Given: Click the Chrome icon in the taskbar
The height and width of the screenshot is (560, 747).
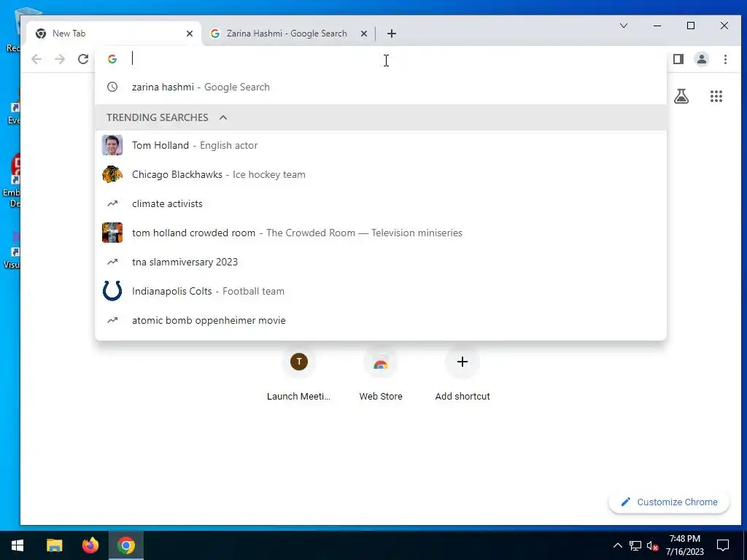Looking at the screenshot, I should 126,545.
